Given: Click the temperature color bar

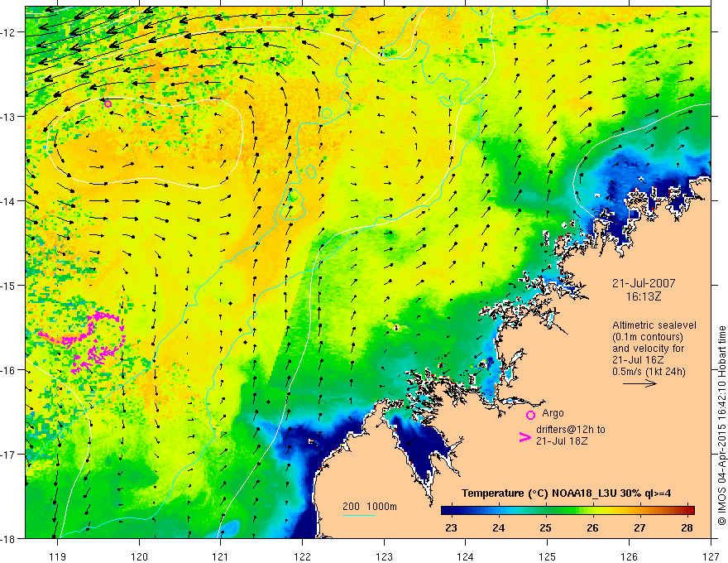Looking at the screenshot, I should pyautogui.click(x=568, y=510).
